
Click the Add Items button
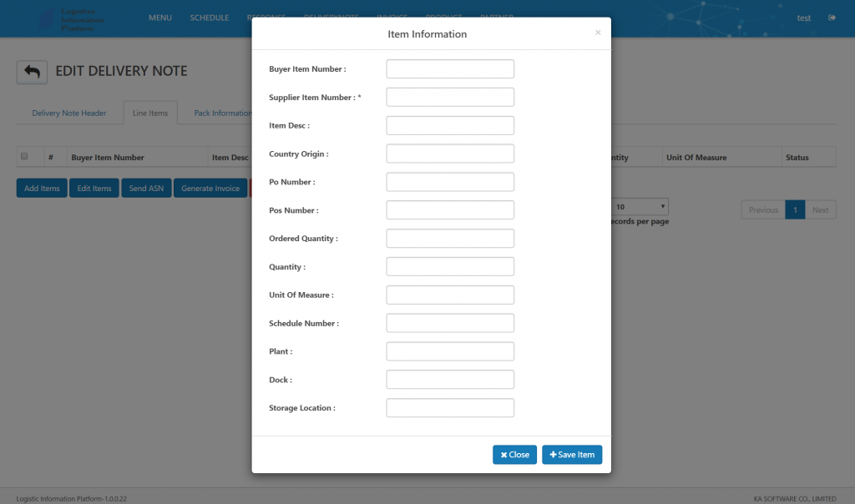coord(42,188)
